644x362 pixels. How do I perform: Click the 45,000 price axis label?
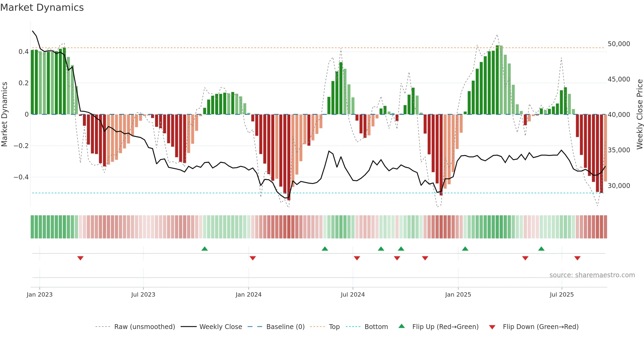(x=619, y=79)
